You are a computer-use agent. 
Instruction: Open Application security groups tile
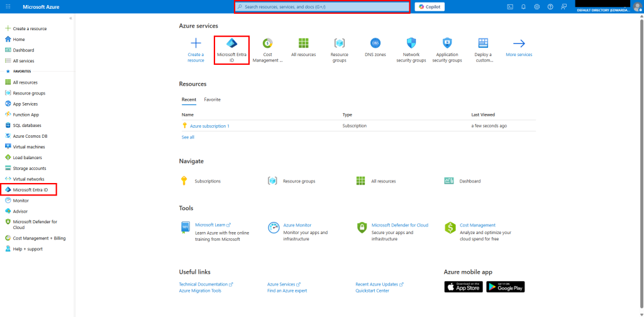(x=447, y=50)
